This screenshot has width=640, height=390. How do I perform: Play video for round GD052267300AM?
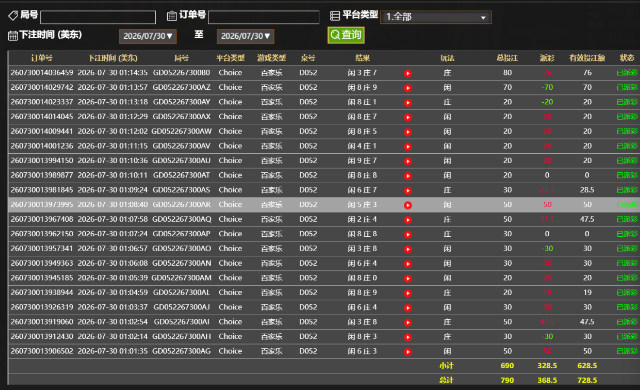point(407,279)
